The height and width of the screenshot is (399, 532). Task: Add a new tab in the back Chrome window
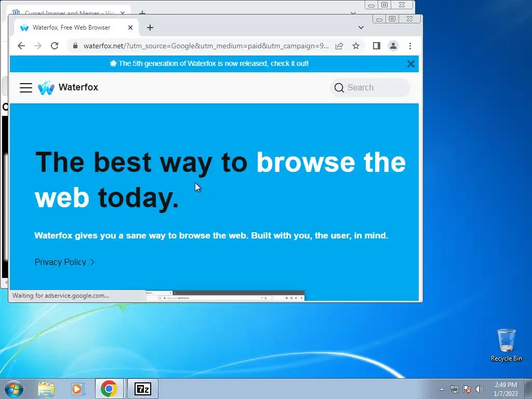tap(142, 12)
